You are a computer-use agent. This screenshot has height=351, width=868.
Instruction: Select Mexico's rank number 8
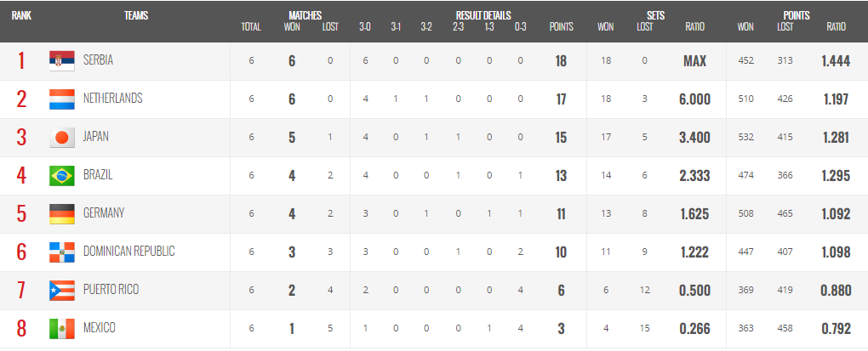[x=21, y=329]
